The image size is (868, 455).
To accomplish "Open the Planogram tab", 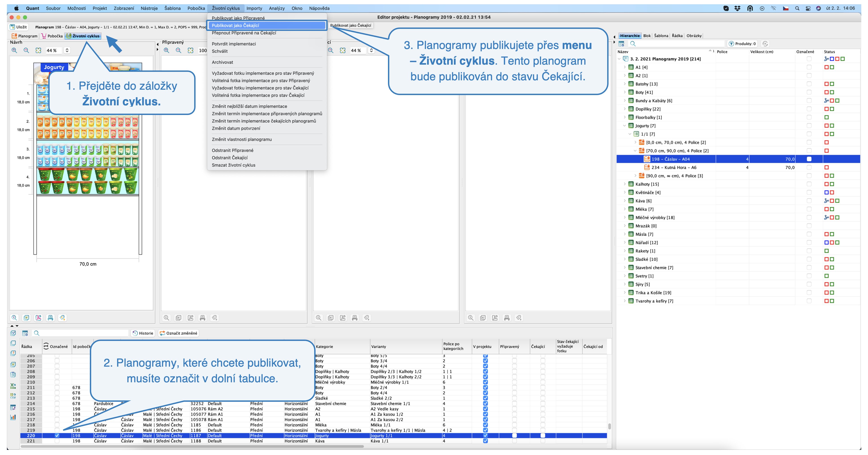I will pyautogui.click(x=24, y=36).
